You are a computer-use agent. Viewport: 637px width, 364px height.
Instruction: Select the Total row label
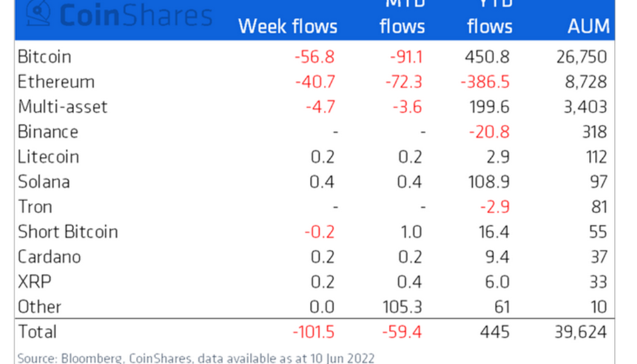tap(37, 332)
